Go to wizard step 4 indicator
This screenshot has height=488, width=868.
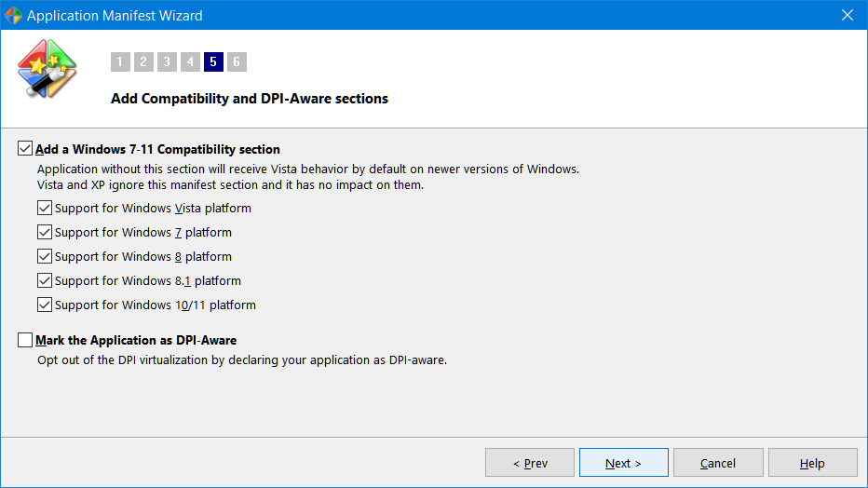pyautogui.click(x=190, y=62)
